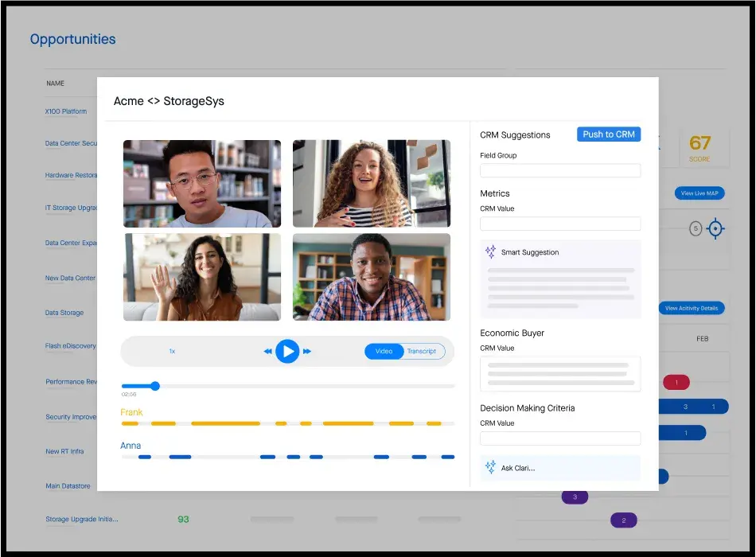Click the playback progress slider handle

[x=155, y=386]
